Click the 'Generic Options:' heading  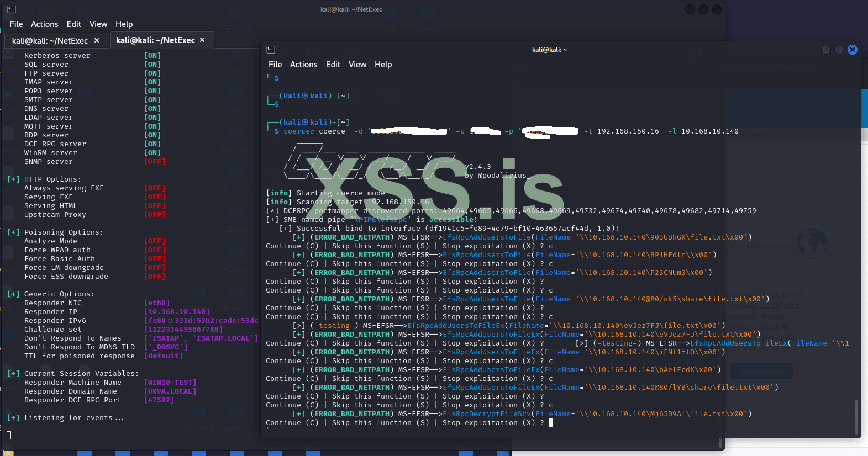(59, 294)
